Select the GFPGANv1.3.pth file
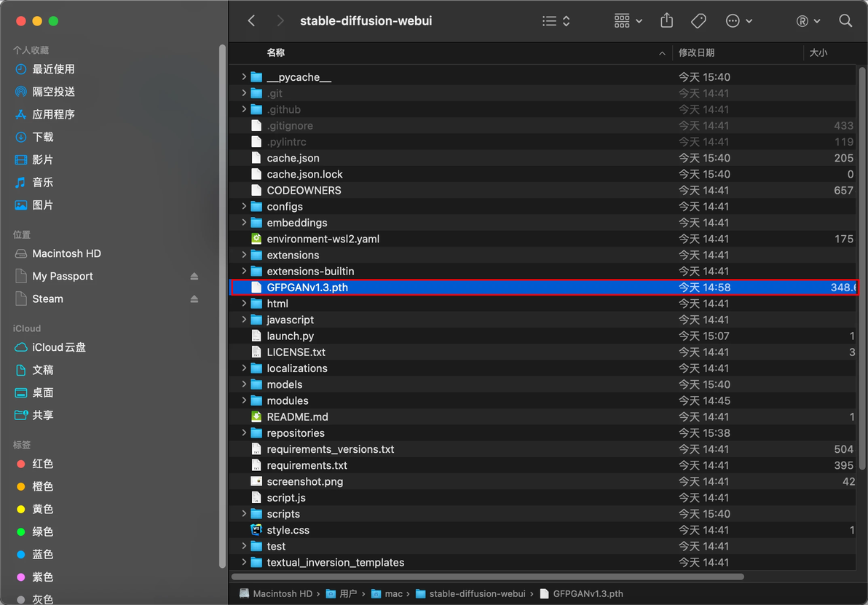 coord(544,288)
